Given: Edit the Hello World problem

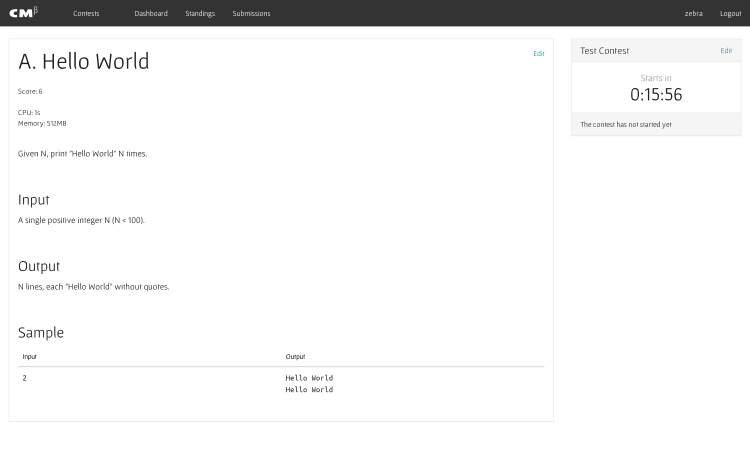Looking at the screenshot, I should 538,54.
